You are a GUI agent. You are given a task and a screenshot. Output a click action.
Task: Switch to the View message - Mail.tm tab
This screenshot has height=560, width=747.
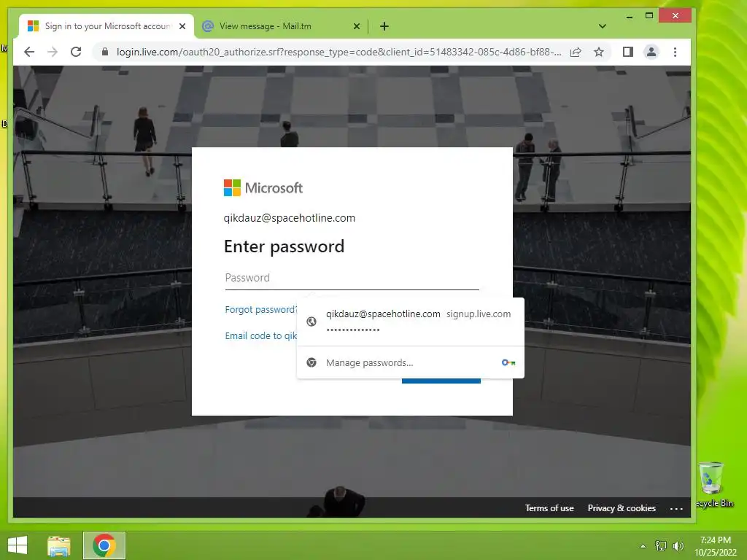281,26
